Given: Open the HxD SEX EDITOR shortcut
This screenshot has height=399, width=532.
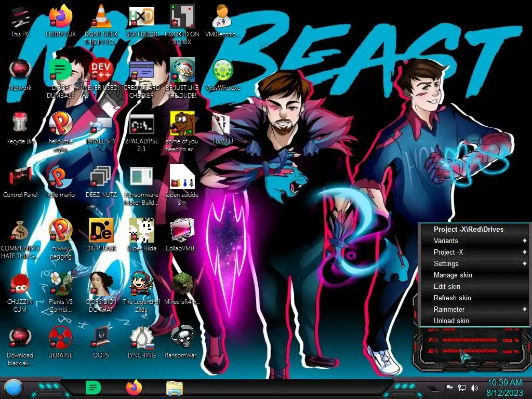Looking at the screenshot, I should tap(141, 21).
